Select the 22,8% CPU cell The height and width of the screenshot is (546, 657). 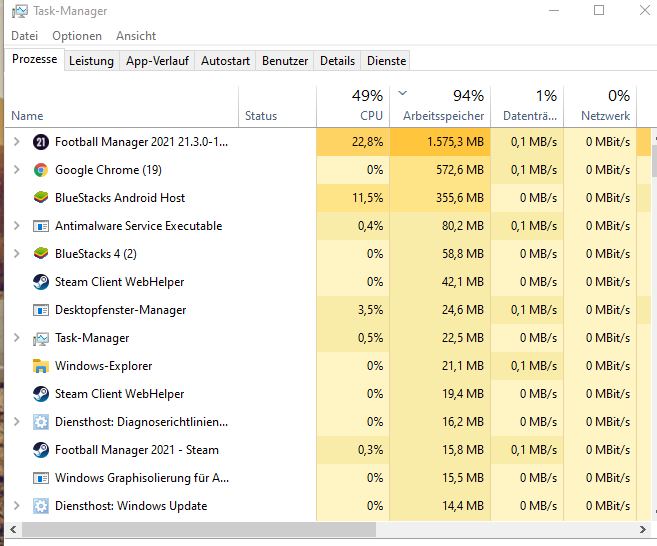click(x=353, y=142)
